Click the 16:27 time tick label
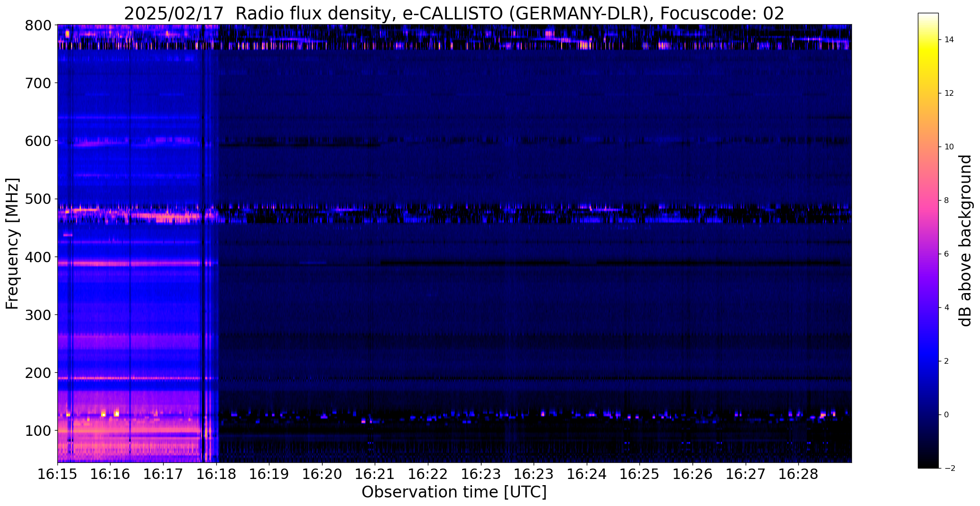This screenshot has width=980, height=506. [x=745, y=474]
